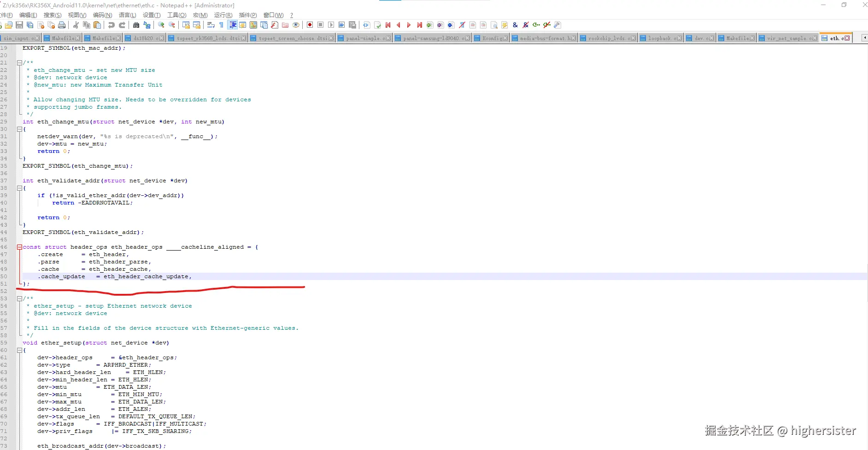The image size is (868, 450).
Task: Click the red next-arrow plugin icon
Action: (409, 25)
